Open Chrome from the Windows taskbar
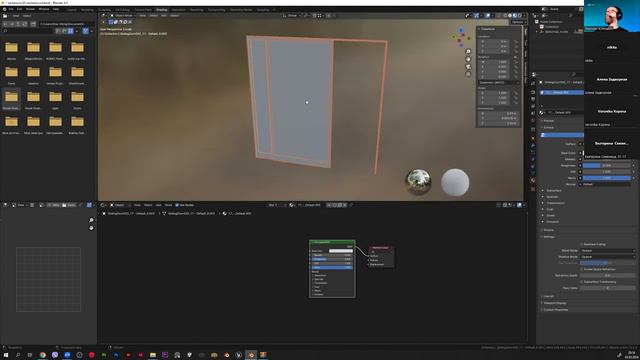640x360 pixels. click(42, 355)
